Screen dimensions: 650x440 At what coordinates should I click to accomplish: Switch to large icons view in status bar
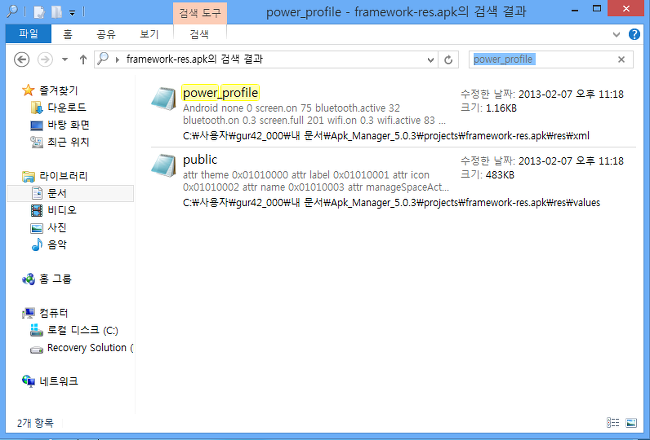point(631,423)
